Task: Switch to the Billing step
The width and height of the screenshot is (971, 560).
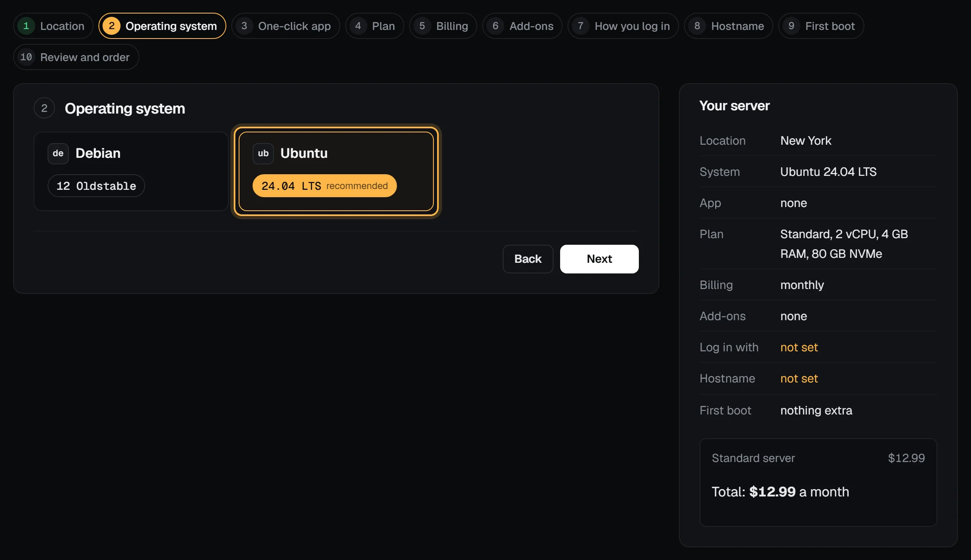Action: [x=443, y=26]
